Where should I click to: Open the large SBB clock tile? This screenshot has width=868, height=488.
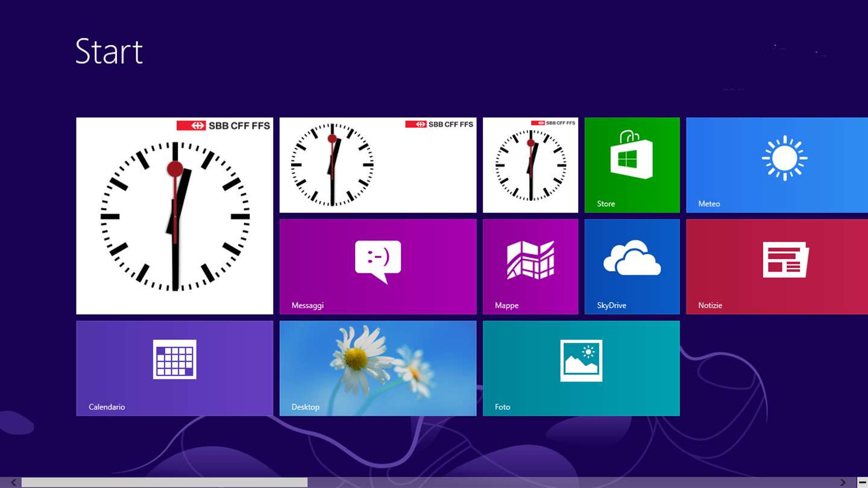click(175, 216)
